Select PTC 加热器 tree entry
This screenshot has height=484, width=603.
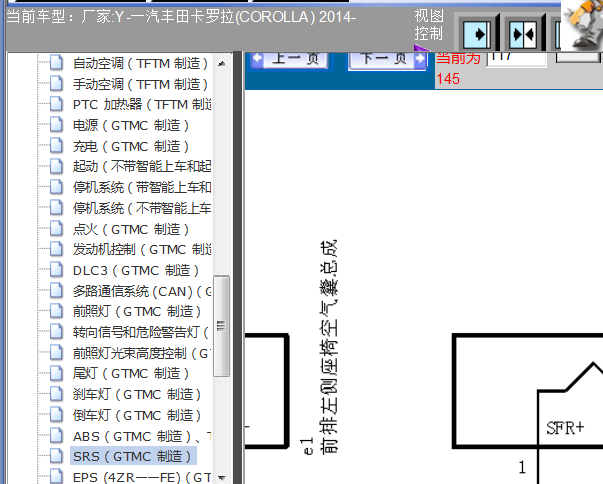[142, 105]
